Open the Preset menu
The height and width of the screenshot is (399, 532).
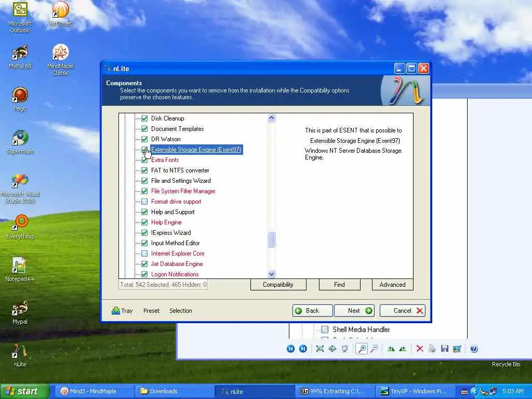coord(151,311)
